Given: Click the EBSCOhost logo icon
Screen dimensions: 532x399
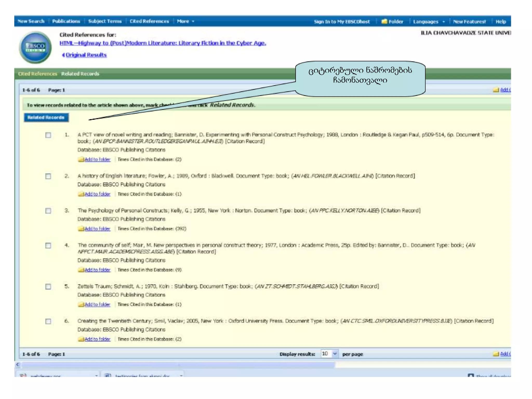Looking at the screenshot, I should (35, 48).
